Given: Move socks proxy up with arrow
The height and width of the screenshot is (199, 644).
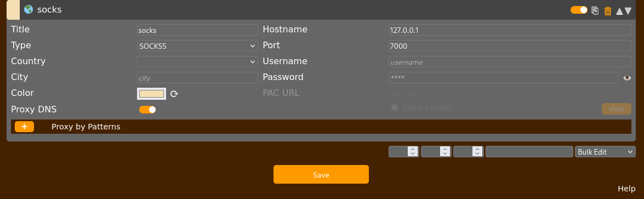Looking at the screenshot, I should click(x=620, y=11).
